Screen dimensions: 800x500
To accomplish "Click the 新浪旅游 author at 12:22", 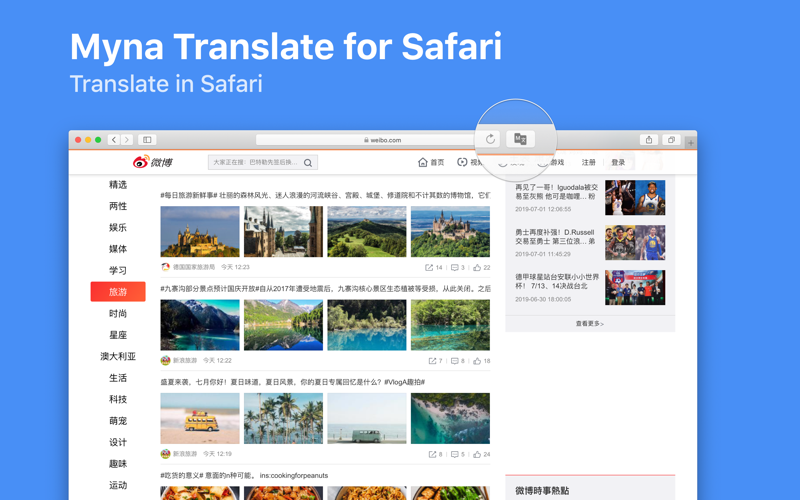I will (x=185, y=360).
